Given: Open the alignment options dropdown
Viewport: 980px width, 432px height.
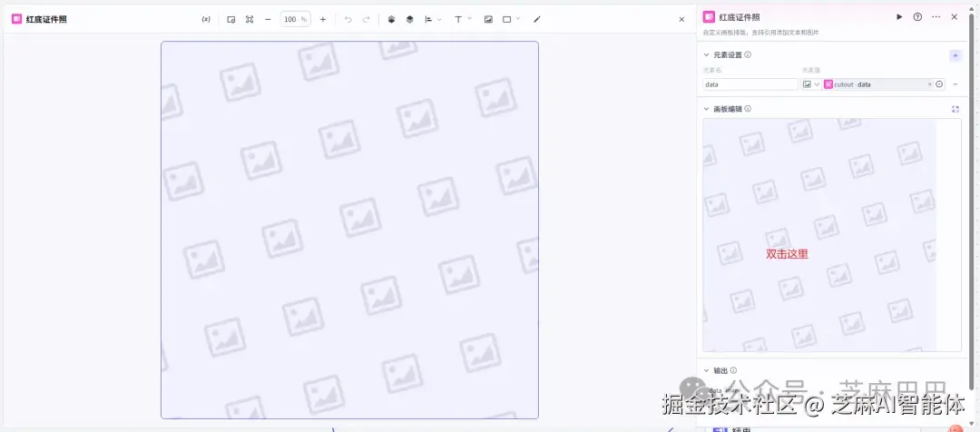Looking at the screenshot, I should click(x=433, y=19).
